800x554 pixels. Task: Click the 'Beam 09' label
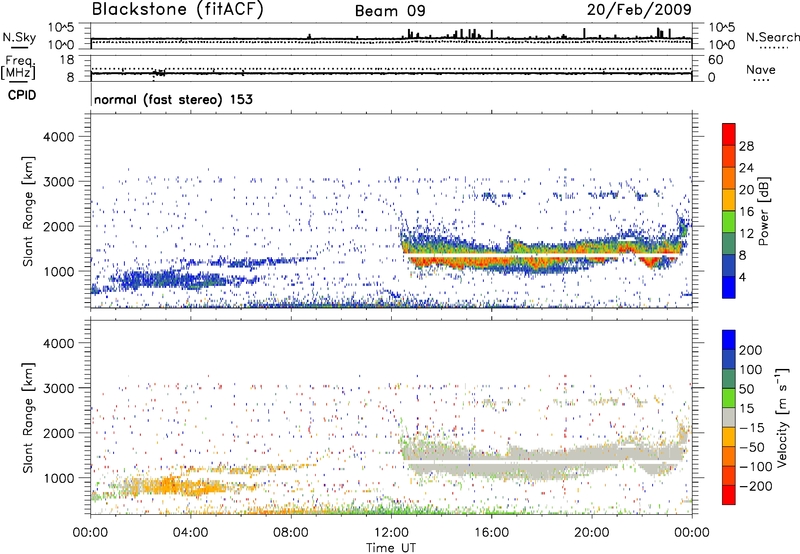[x=390, y=10]
